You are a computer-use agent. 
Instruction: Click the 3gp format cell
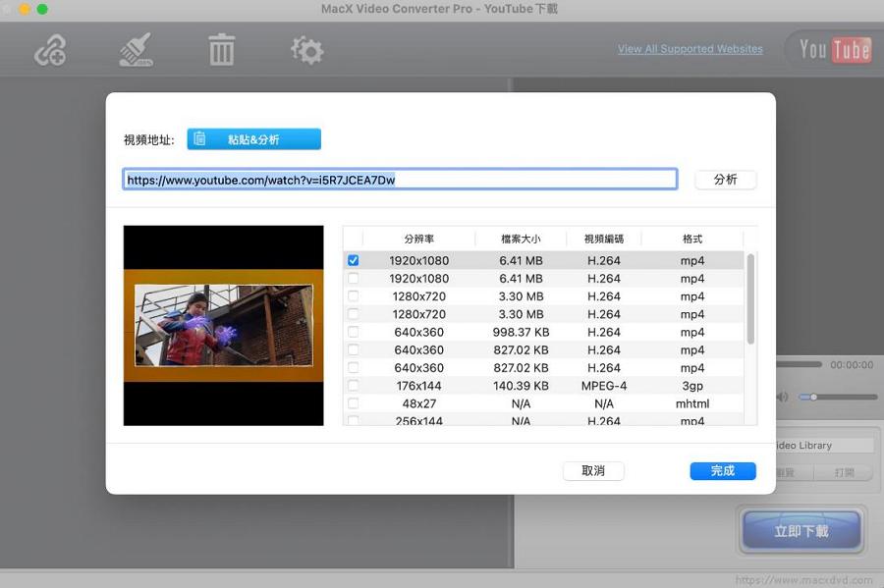(x=692, y=386)
